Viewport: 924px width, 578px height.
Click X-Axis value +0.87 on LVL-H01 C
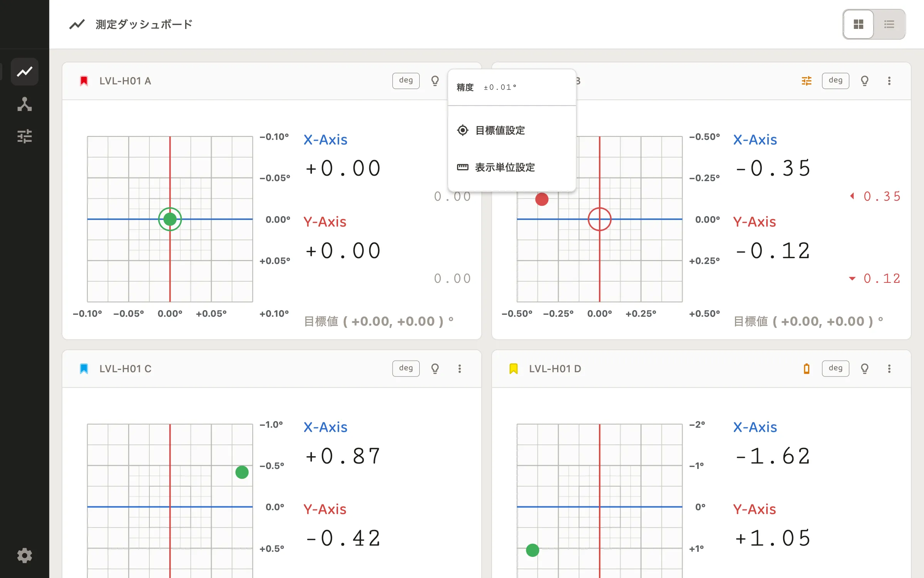(x=343, y=456)
